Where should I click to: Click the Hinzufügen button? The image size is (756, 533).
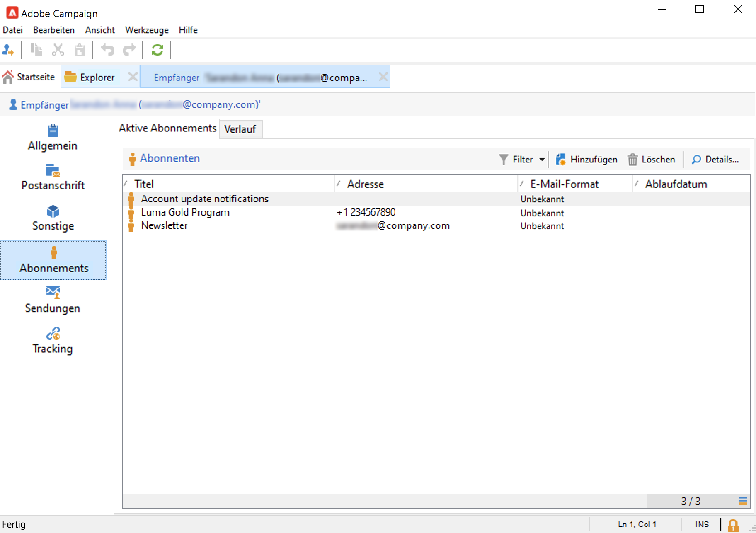pyautogui.click(x=586, y=160)
